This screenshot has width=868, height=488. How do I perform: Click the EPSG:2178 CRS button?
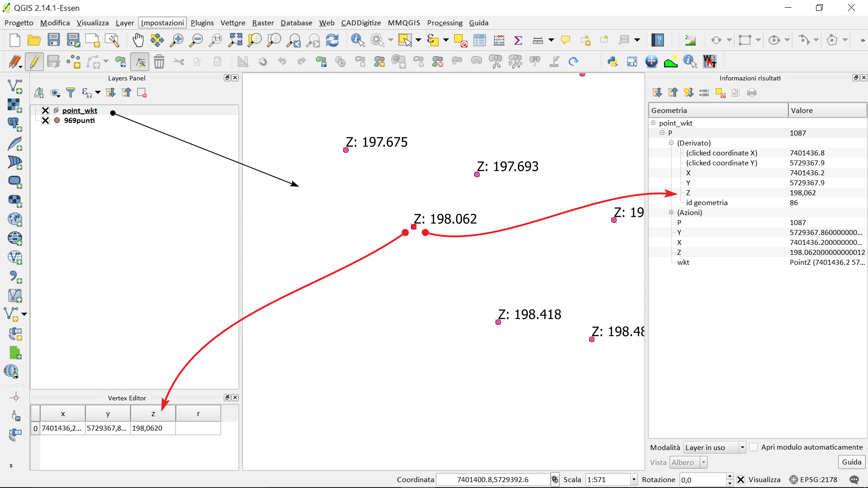pyautogui.click(x=813, y=479)
